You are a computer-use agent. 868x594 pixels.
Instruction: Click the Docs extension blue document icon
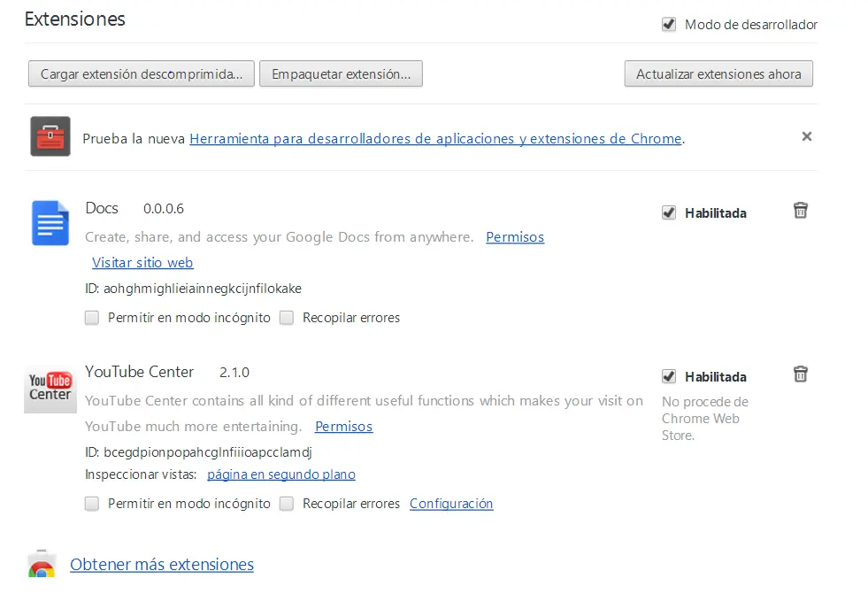pyautogui.click(x=50, y=223)
